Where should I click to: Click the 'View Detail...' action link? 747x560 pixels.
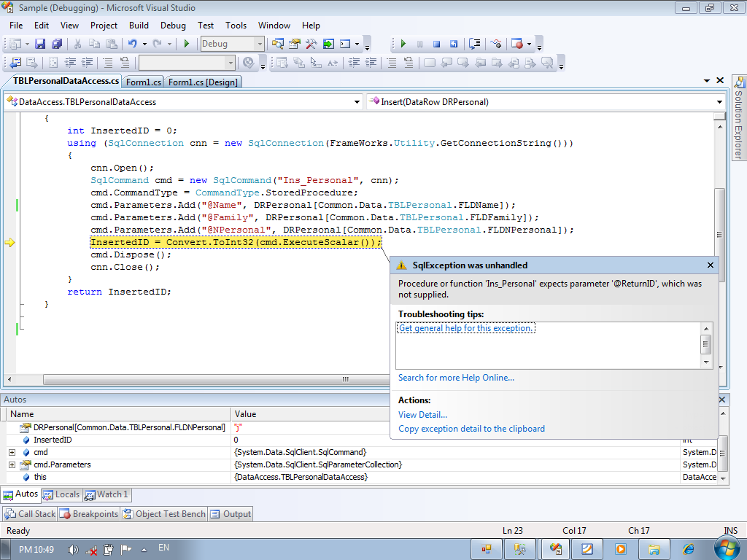click(x=422, y=415)
